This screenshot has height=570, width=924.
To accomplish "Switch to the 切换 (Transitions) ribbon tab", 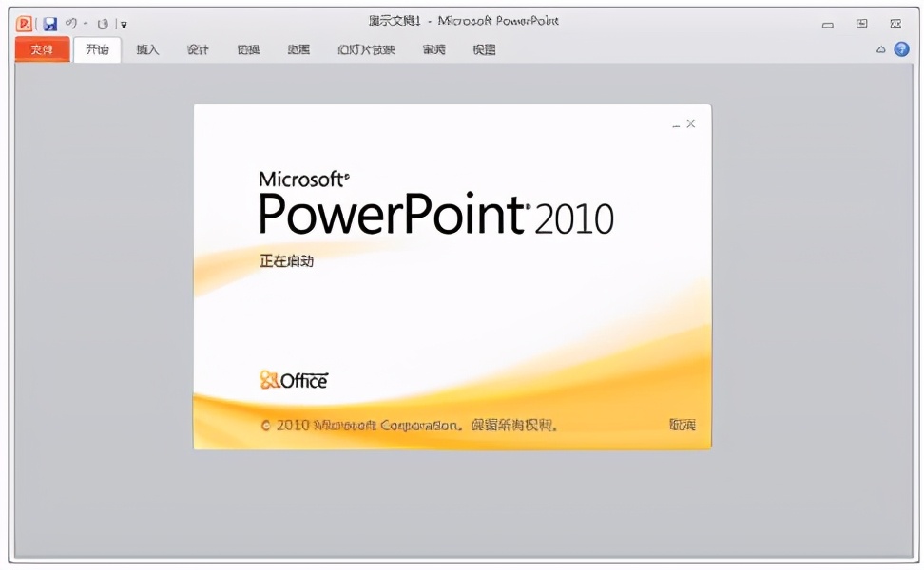I will (x=248, y=49).
